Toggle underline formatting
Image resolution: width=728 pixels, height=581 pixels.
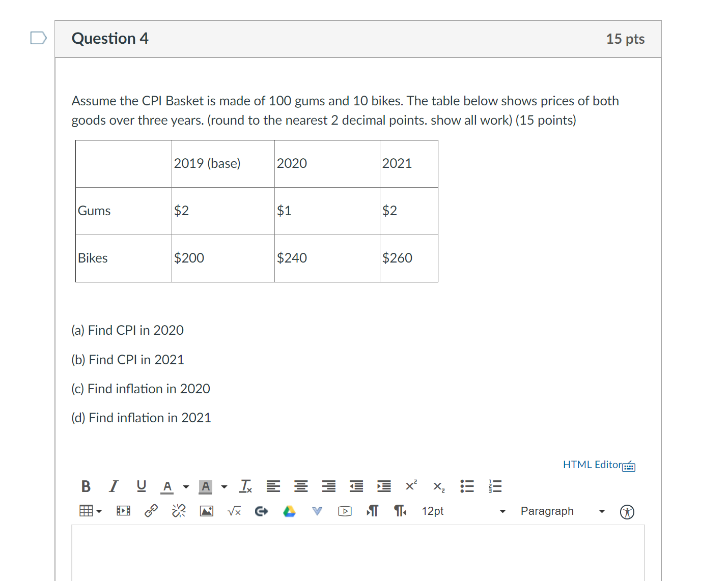(141, 486)
